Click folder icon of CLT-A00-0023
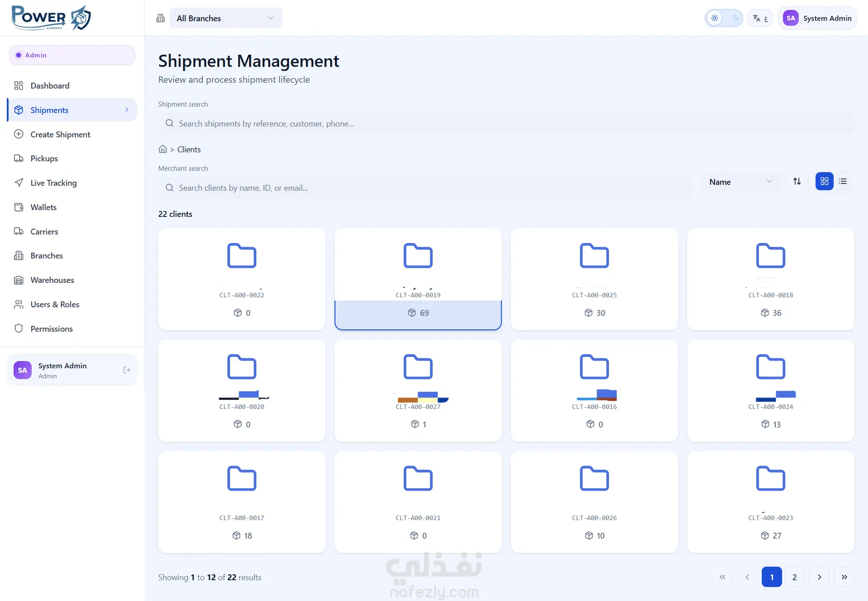 pyautogui.click(x=771, y=479)
